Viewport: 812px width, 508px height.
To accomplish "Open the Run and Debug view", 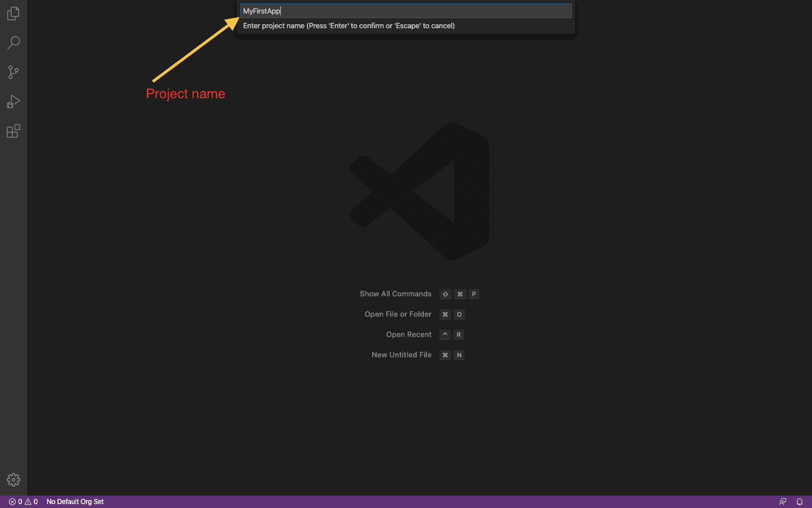I will click(x=14, y=102).
